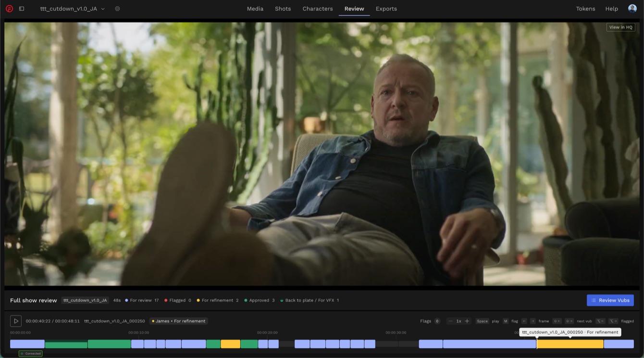Open the user profile avatar
The width and height of the screenshot is (644, 358).
tap(632, 9)
